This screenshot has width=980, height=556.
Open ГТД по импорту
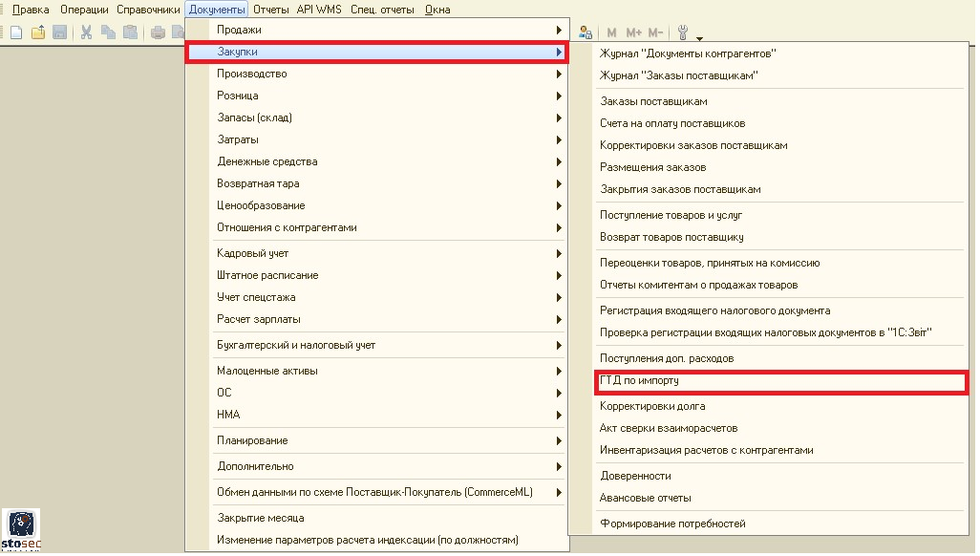click(x=769, y=381)
